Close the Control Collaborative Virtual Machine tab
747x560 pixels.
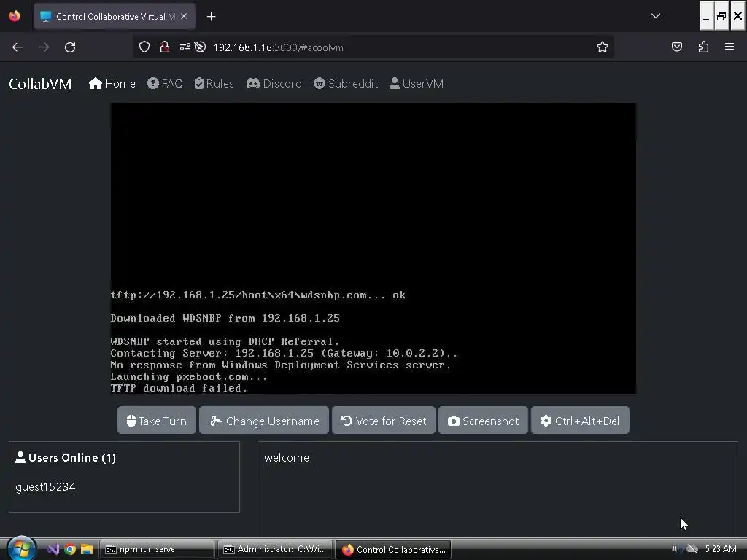(x=184, y=16)
